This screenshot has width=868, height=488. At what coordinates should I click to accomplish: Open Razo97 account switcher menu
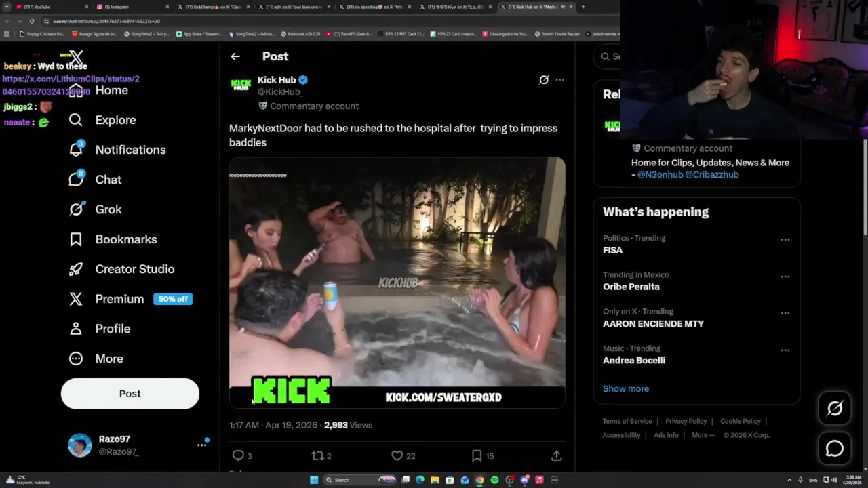pyautogui.click(x=201, y=445)
